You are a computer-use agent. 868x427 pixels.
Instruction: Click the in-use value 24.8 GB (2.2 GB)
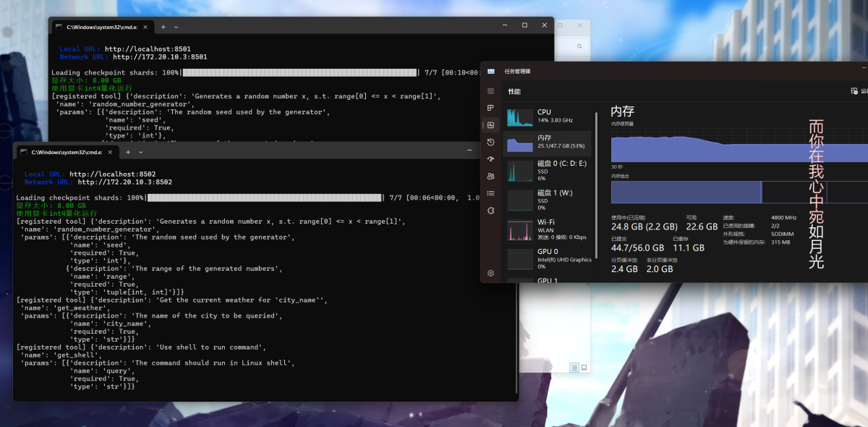pos(646,227)
